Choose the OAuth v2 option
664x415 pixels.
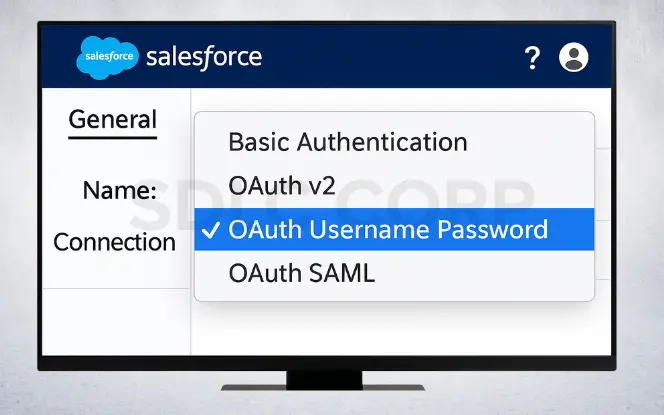[x=282, y=185]
